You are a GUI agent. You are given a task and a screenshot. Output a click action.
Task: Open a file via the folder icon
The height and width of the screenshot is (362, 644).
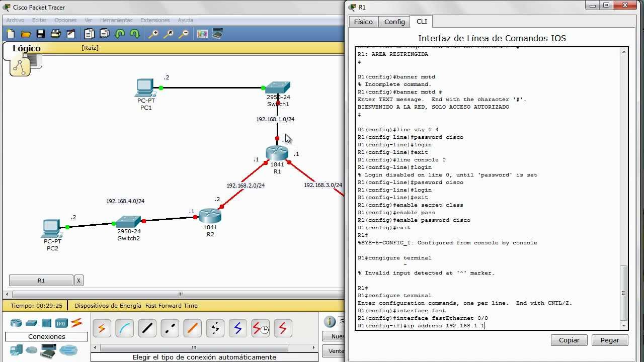coord(26,34)
